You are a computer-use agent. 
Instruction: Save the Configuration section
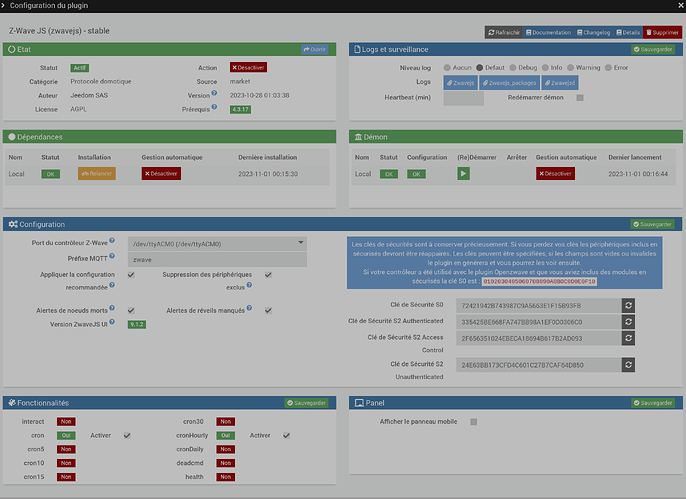(x=652, y=224)
